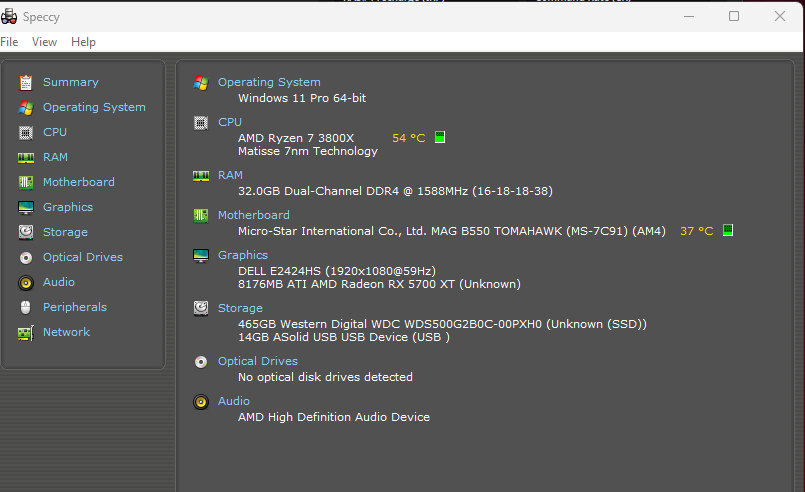Open the Motherboard heading link in summary
Image resolution: width=805 pixels, height=492 pixels.
click(x=254, y=215)
